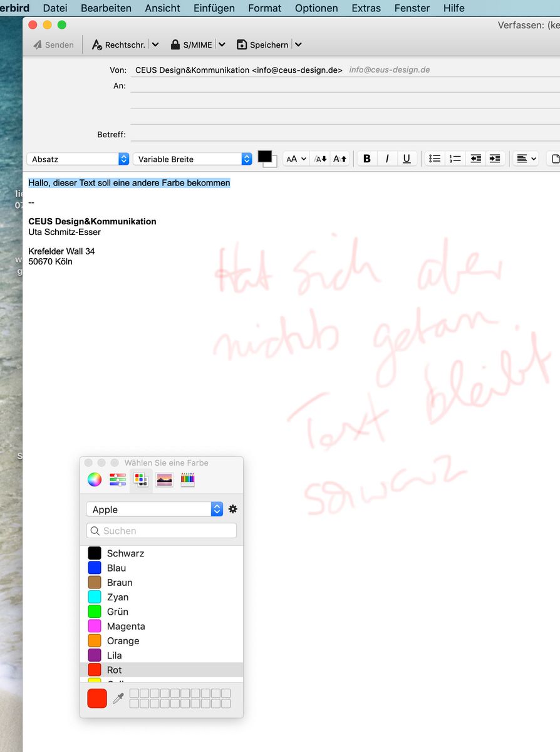Select the pencils color picker tab
This screenshot has width=560, height=752.
click(x=188, y=480)
